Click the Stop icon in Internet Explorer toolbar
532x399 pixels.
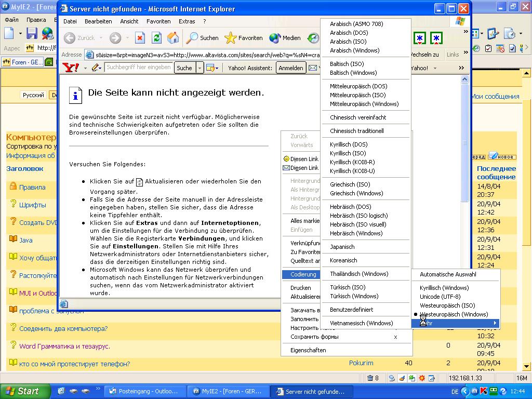(x=139, y=37)
